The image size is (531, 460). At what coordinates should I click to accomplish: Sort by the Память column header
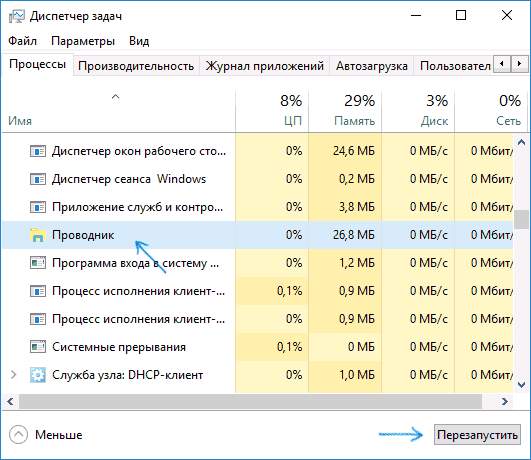(345, 111)
